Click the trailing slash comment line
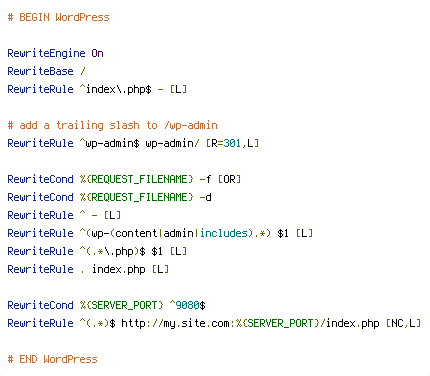430x376 pixels. [112, 125]
